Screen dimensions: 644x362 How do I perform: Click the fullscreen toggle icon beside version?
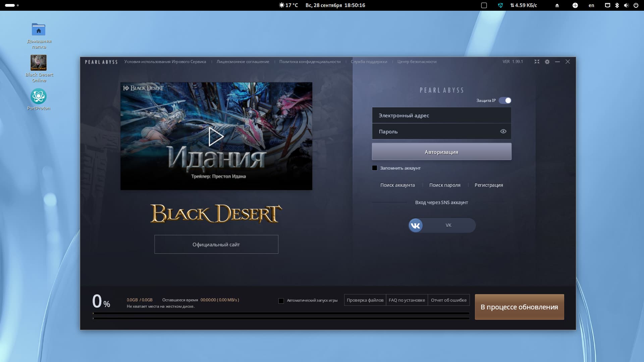pyautogui.click(x=537, y=62)
